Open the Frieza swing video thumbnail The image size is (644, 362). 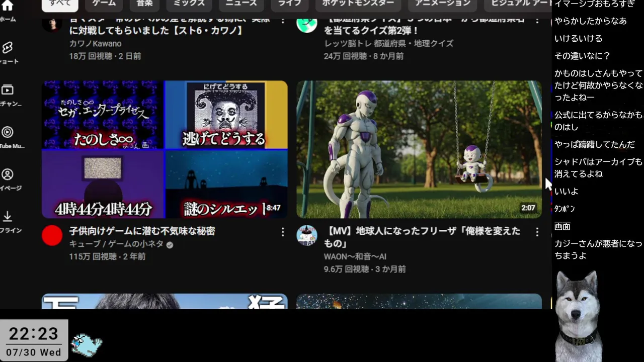419,149
